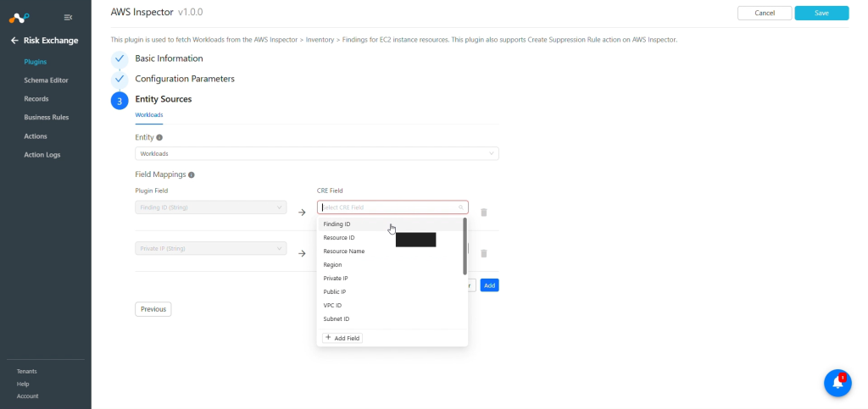Pick the VPC ID option

pyautogui.click(x=390, y=306)
